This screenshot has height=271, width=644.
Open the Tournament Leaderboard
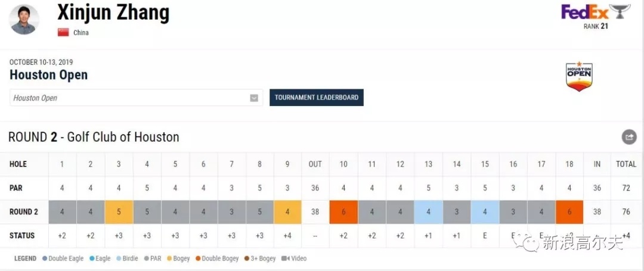[x=316, y=98]
